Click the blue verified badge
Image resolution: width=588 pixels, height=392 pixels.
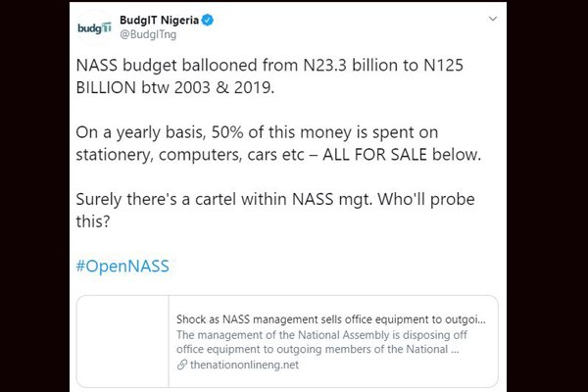208,20
